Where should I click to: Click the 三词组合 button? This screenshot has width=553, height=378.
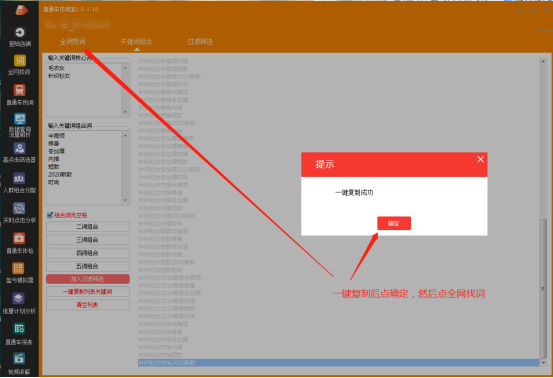coord(88,240)
